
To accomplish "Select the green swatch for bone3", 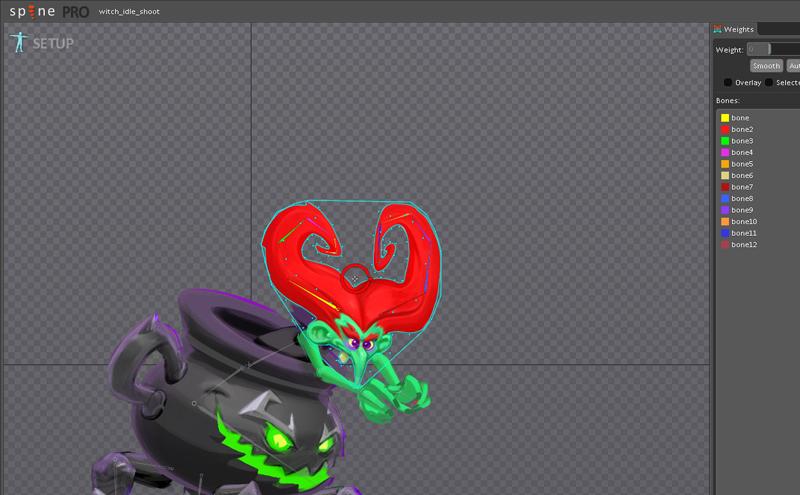I will click(x=724, y=141).
